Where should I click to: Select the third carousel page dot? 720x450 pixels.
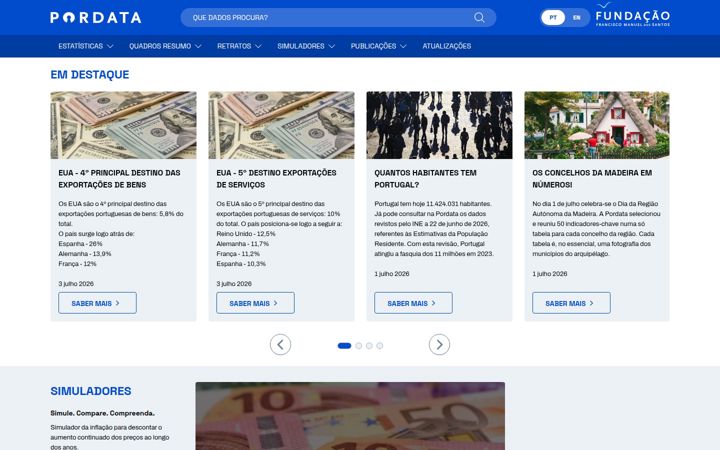369,346
